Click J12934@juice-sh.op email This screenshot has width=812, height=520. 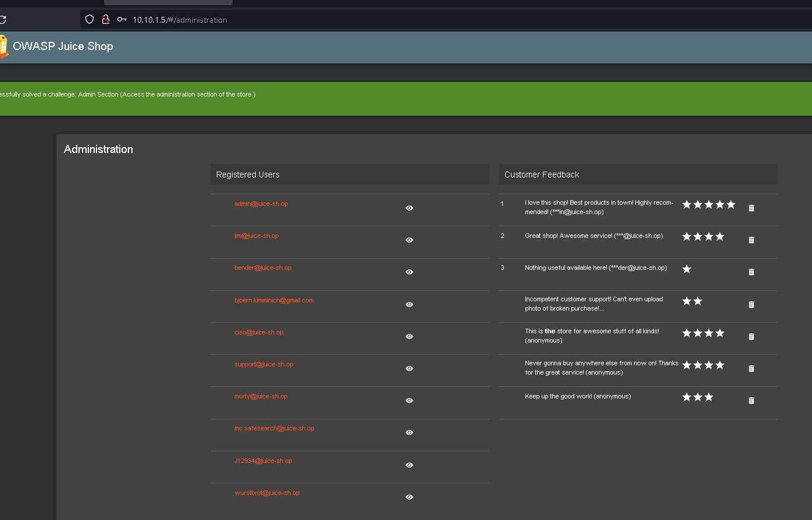[x=263, y=461]
